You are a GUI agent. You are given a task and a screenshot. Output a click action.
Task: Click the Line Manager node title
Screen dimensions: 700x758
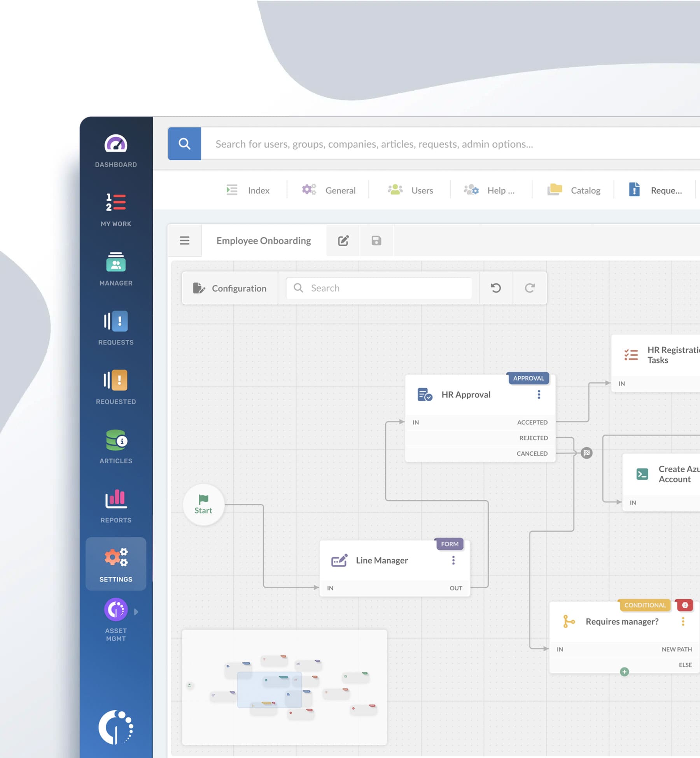(382, 560)
